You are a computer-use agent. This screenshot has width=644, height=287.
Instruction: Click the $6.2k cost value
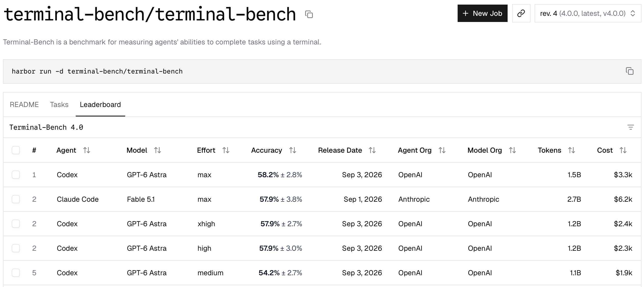623,199
